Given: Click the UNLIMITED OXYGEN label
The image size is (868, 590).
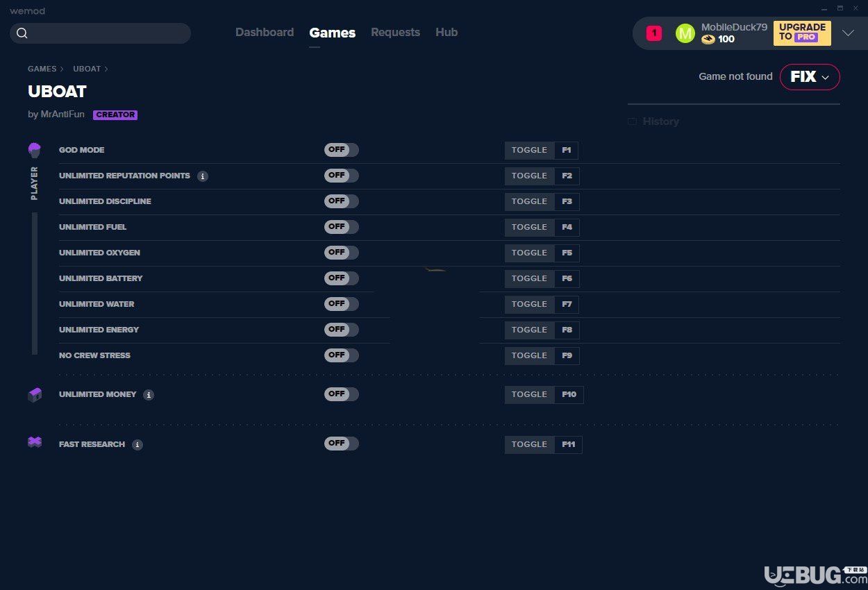Looking at the screenshot, I should [x=99, y=253].
